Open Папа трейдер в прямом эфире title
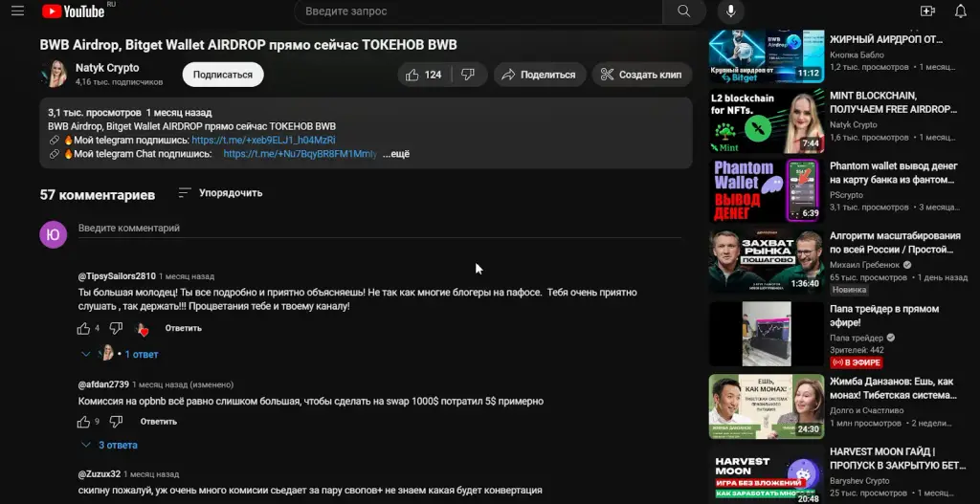 click(884, 316)
